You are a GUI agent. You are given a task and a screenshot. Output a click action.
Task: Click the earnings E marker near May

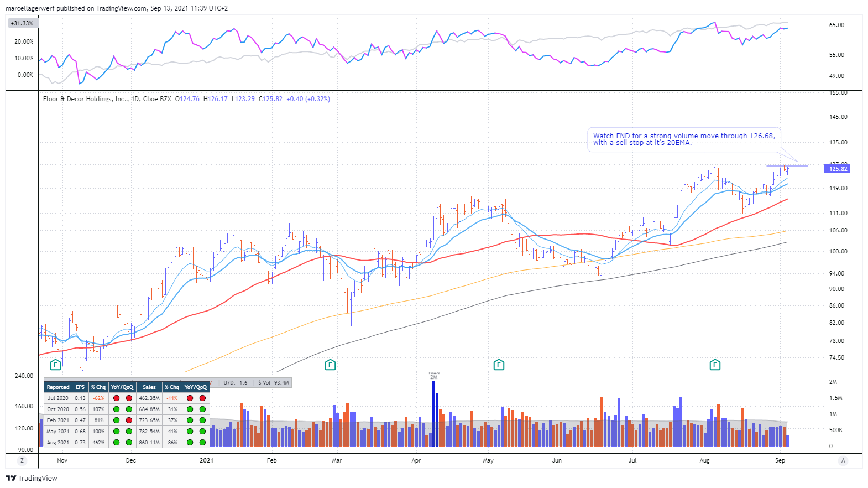[499, 365]
